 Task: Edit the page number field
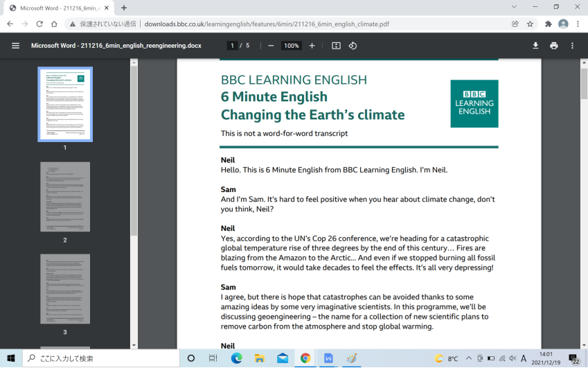pyautogui.click(x=232, y=46)
